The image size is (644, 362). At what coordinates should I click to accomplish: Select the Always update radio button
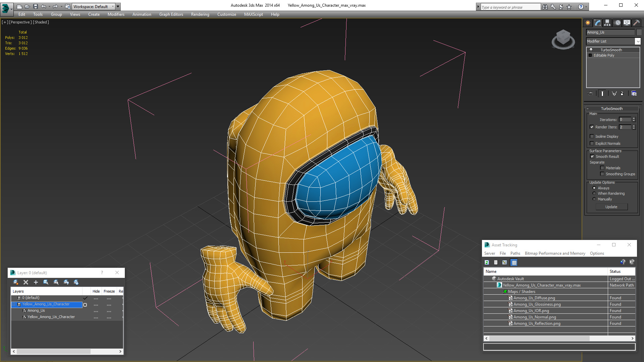(594, 188)
